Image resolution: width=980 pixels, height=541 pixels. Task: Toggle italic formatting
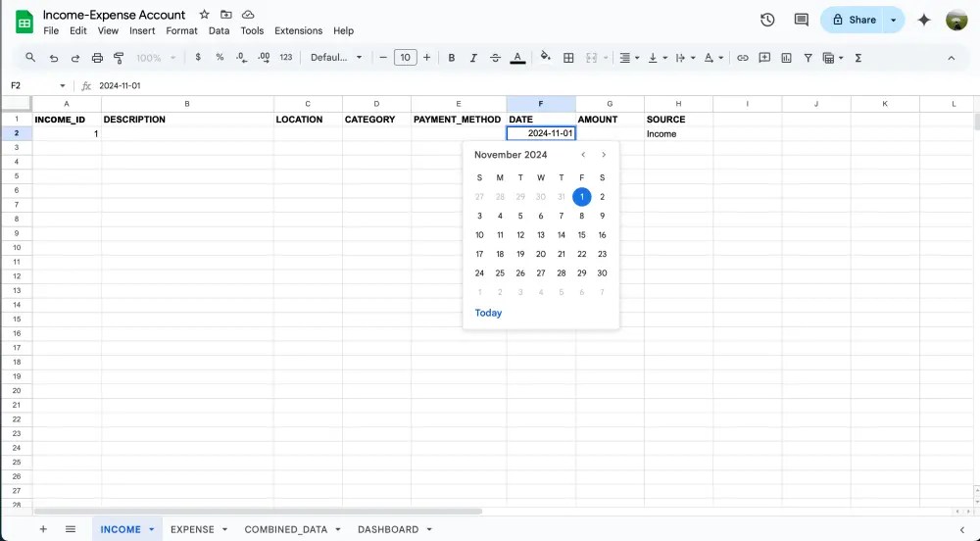473,58
